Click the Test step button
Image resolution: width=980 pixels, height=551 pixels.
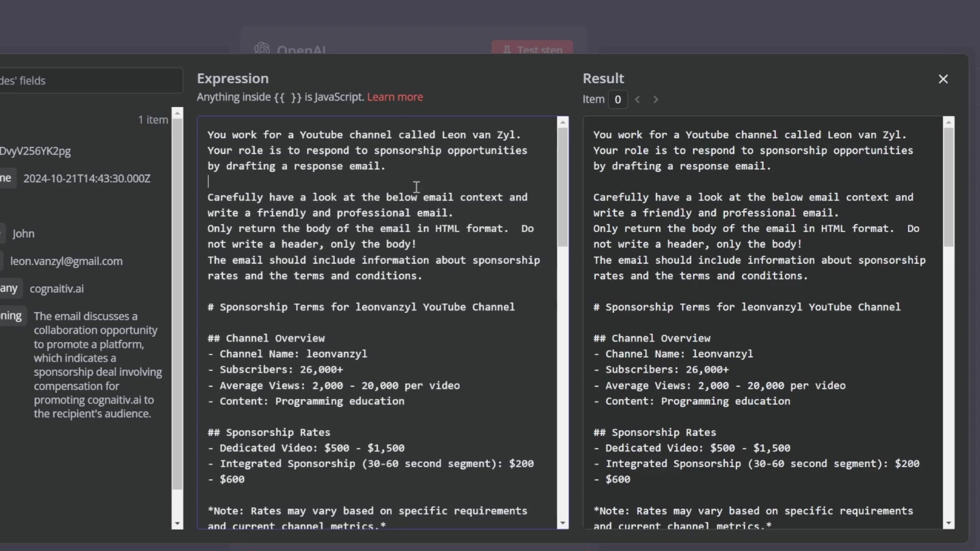[x=532, y=49]
